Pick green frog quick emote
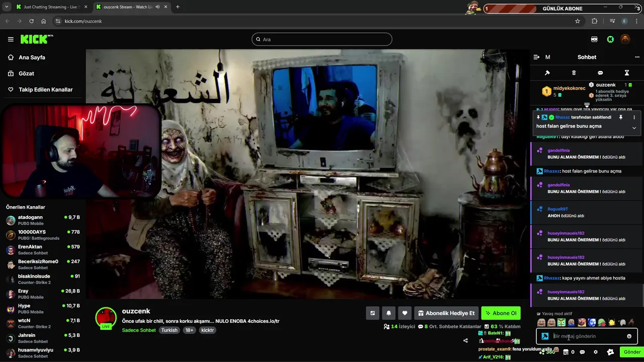This screenshot has width=644, height=362. coord(602,323)
